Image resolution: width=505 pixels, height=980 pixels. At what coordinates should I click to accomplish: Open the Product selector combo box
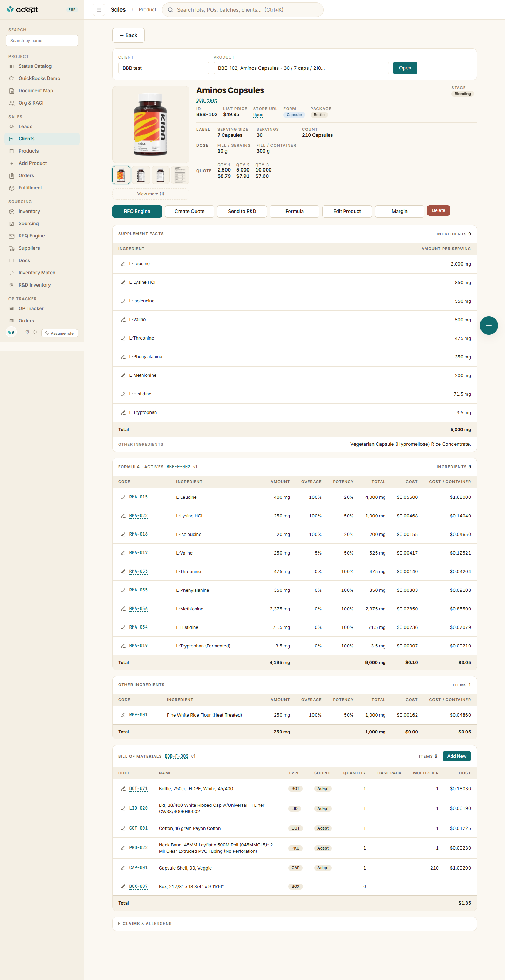pos(301,68)
